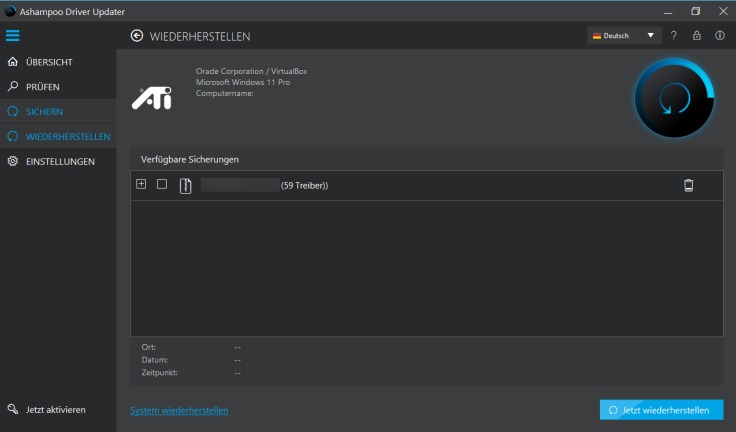736x432 pixels.
Task: Click the Oracle Corporation / VirtualBox text
Action: pos(252,71)
